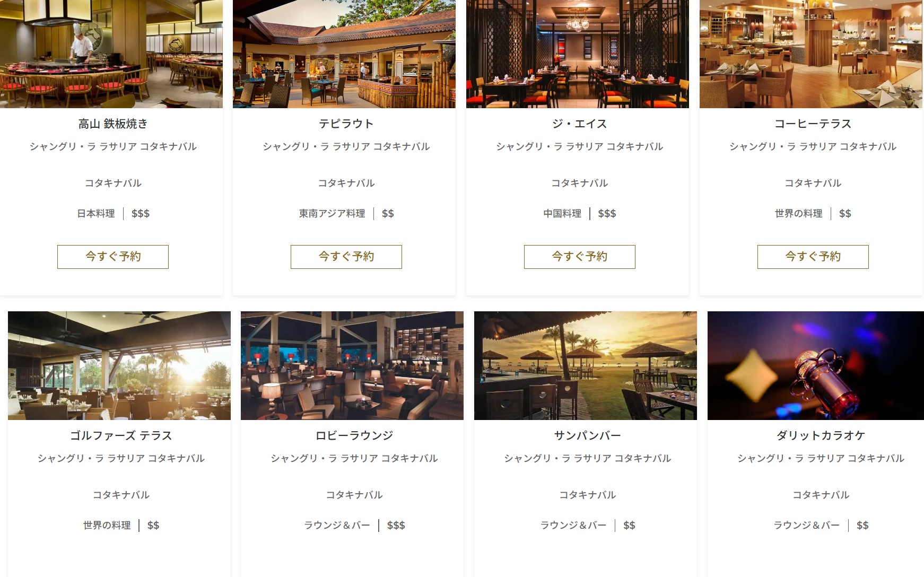The image size is (924, 577).
Task: Click 今すぐ予約 for コーヒーテラス
Action: (813, 257)
